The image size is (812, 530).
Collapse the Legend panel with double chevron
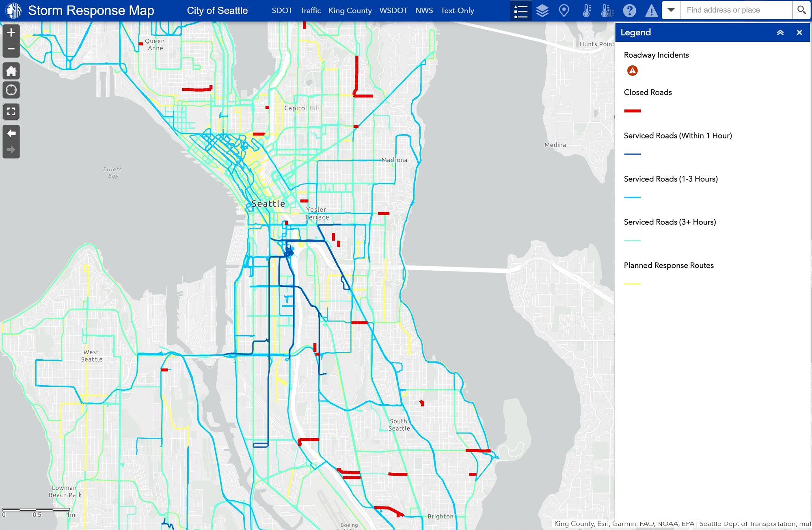780,32
